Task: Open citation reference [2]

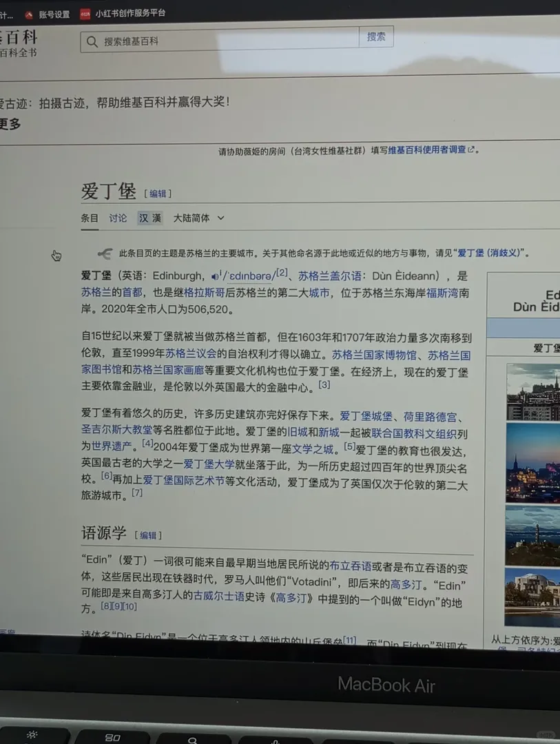Action: pos(282,272)
